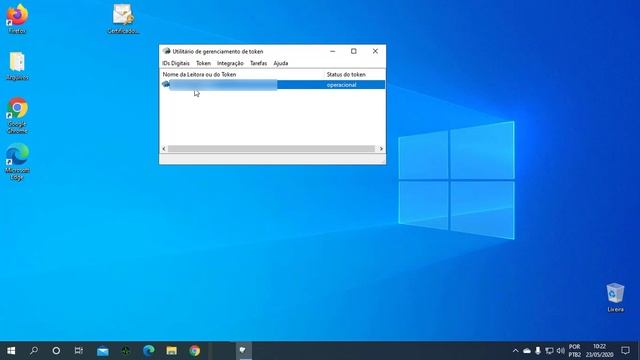
Task: Click the microphone tray icon
Action: click(x=538, y=351)
